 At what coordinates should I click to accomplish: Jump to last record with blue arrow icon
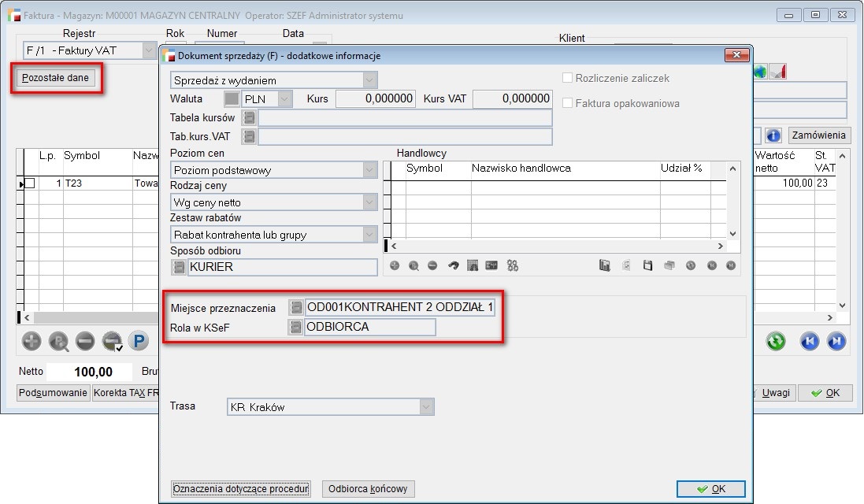pos(836,341)
